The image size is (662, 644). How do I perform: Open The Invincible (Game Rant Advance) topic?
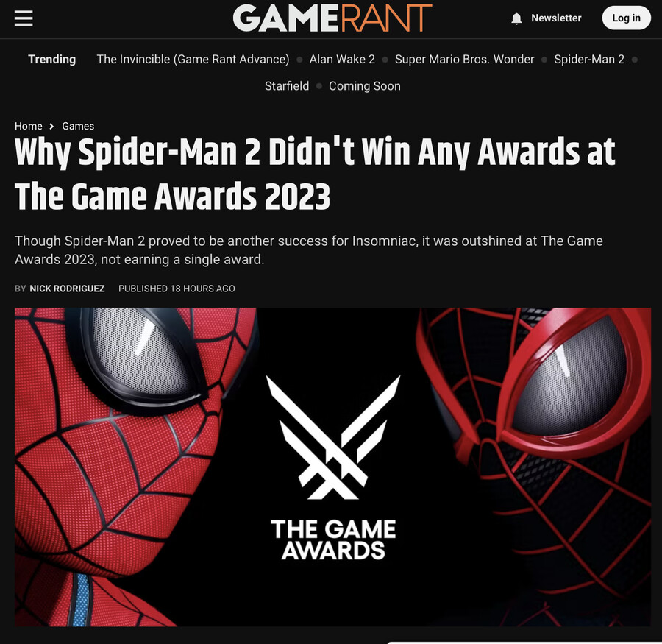click(193, 59)
